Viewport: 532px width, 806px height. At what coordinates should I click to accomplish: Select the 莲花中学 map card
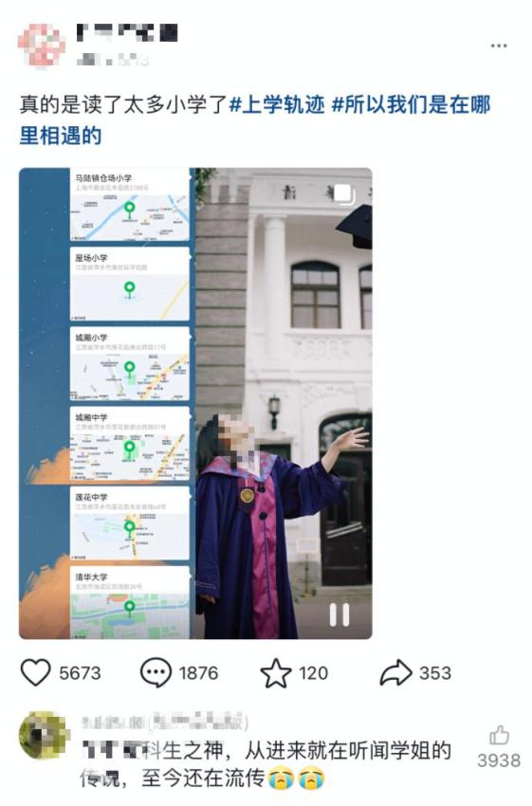tap(130, 523)
